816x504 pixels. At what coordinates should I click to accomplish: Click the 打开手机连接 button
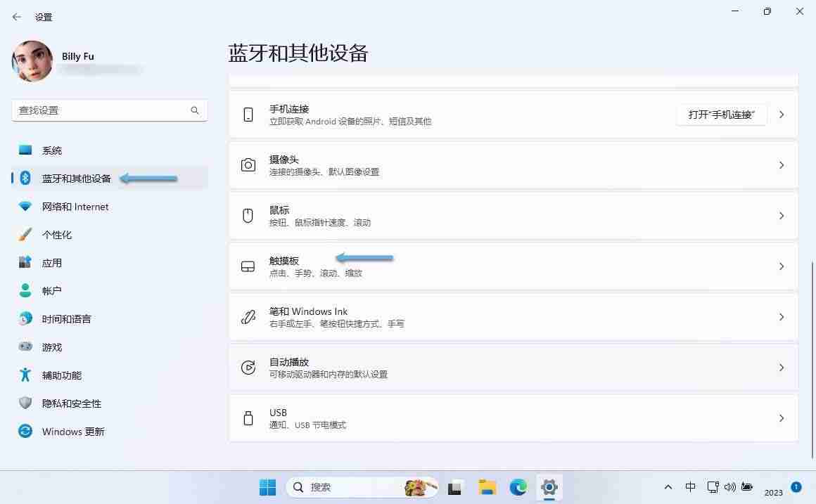tap(722, 115)
